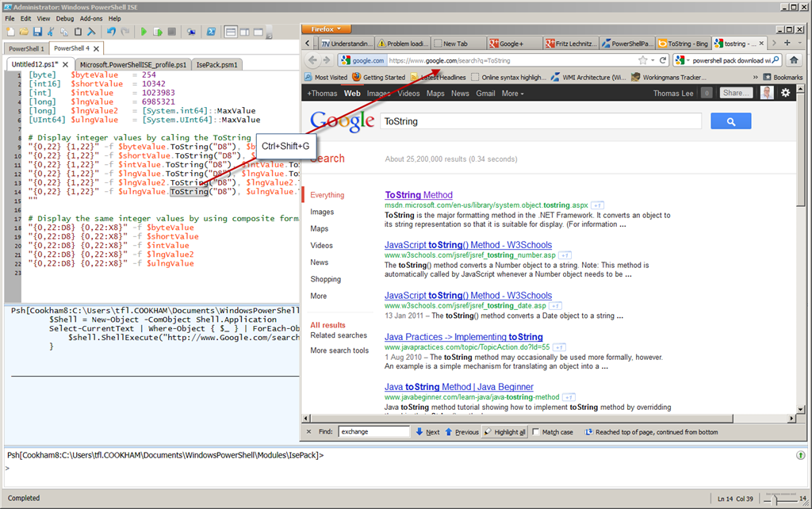Click Next in the Find bar
This screenshot has width=812, height=509.
427,432
